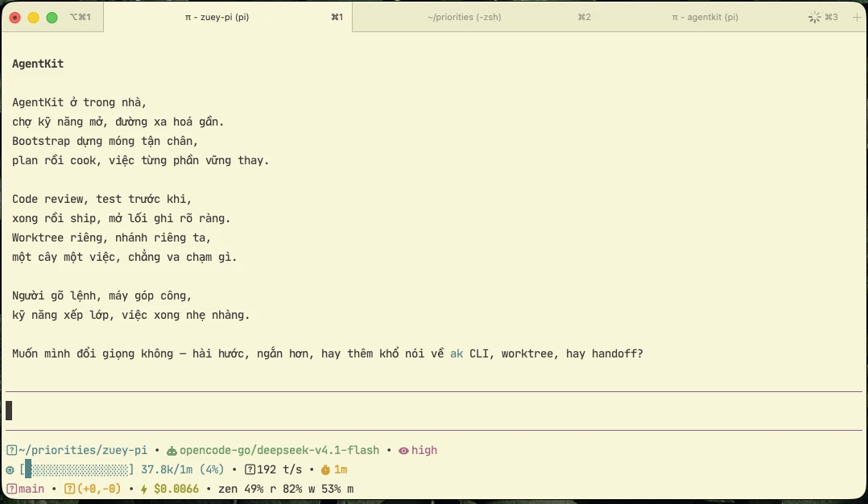The width and height of the screenshot is (868, 504).
Task: Click the line 'Code review, test trước khi,'
Action: point(101,199)
